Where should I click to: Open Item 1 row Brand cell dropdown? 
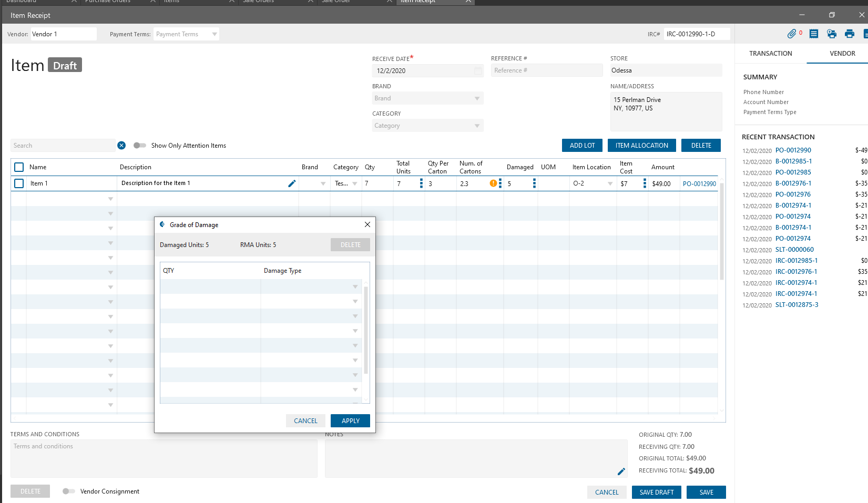[x=323, y=184]
